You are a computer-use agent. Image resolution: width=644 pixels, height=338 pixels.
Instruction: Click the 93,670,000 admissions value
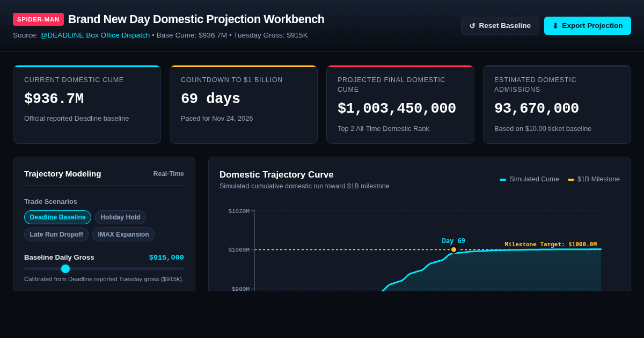coord(537,108)
